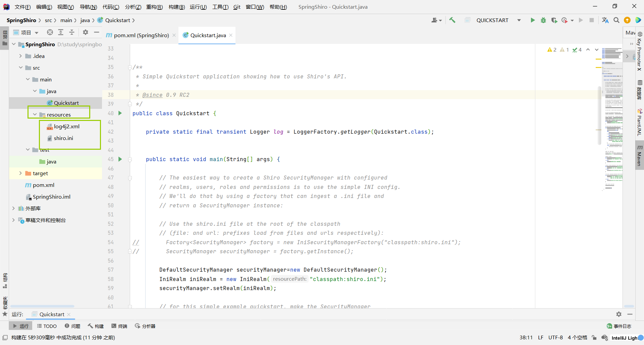
Task: Select opened file crosshair icon in project panel
Action: click(50, 32)
